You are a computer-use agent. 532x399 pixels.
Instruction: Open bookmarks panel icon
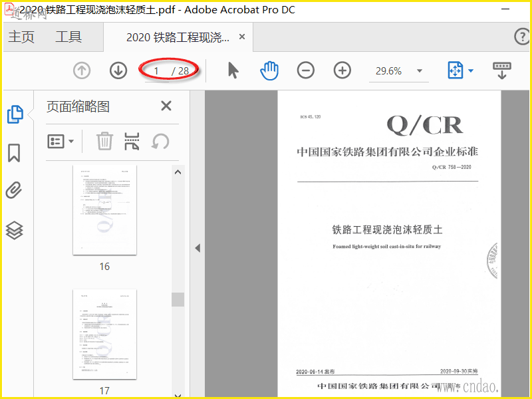point(14,153)
